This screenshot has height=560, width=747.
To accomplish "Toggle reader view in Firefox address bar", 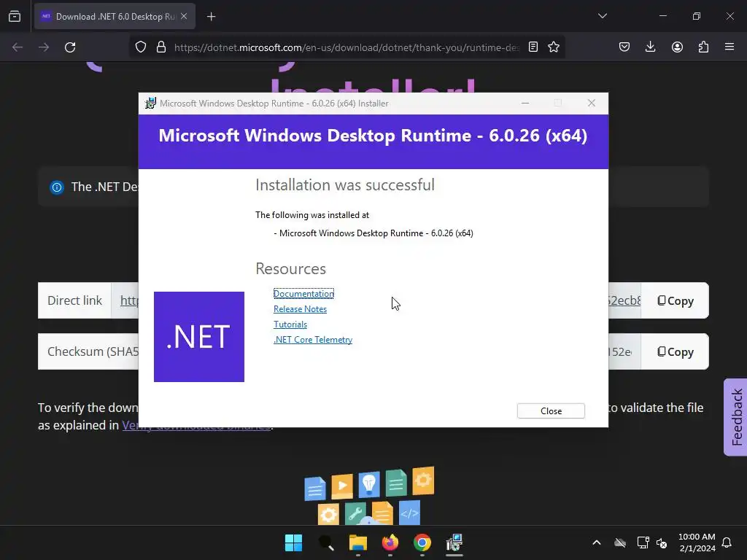I will (x=533, y=47).
